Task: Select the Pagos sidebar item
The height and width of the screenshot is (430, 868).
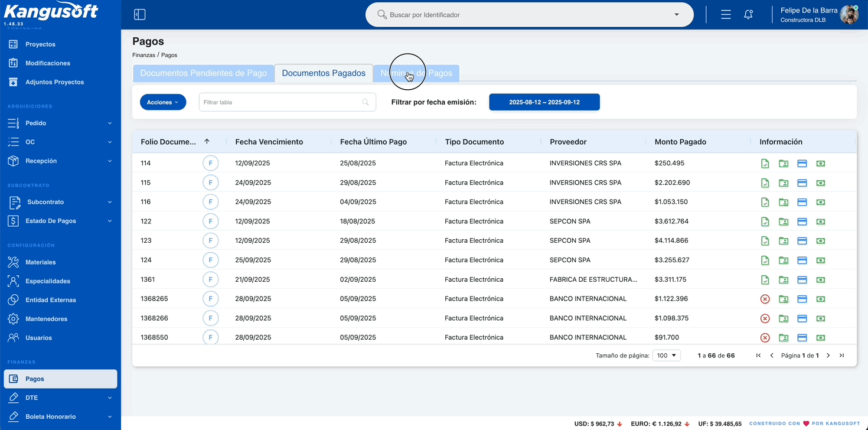Action: pos(60,379)
